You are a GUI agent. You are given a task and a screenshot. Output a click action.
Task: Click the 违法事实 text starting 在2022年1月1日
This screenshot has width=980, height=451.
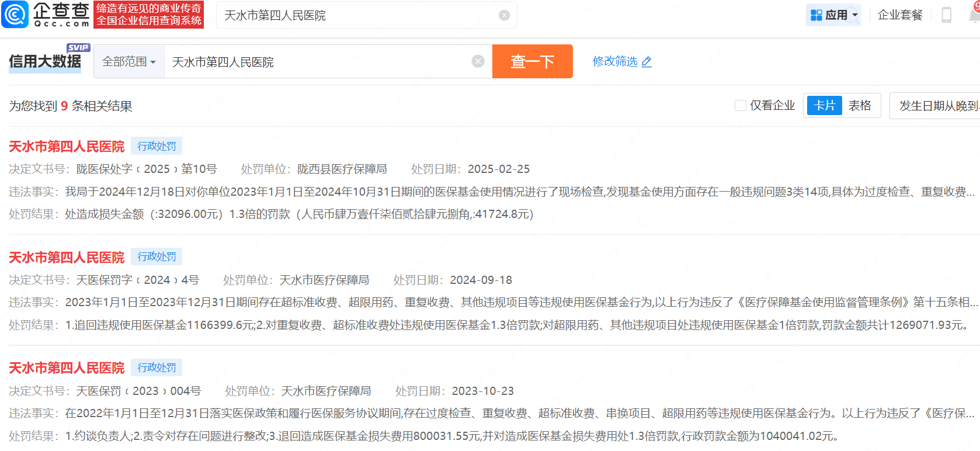point(520,413)
